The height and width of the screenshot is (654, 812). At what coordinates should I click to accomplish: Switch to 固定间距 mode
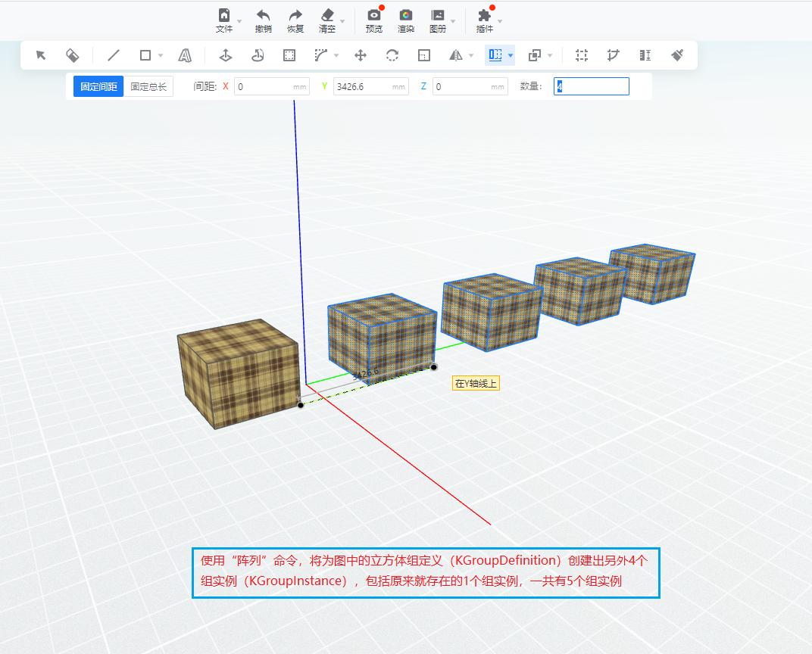tap(98, 86)
